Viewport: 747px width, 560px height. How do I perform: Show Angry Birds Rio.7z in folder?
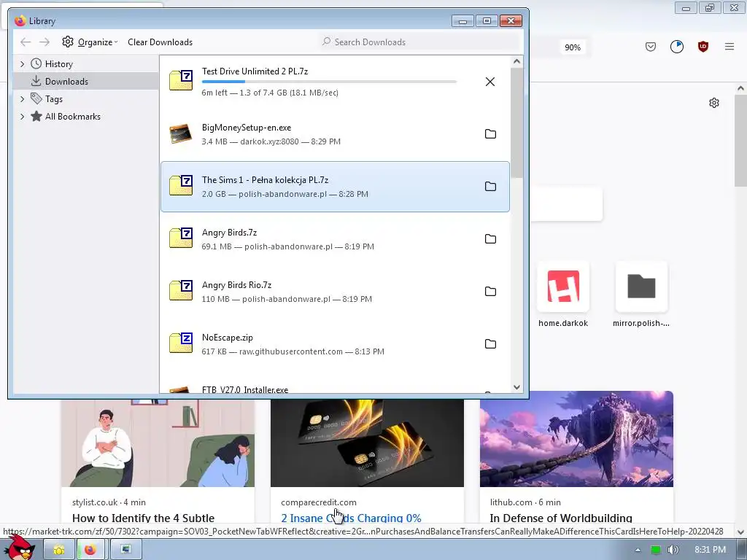click(490, 292)
